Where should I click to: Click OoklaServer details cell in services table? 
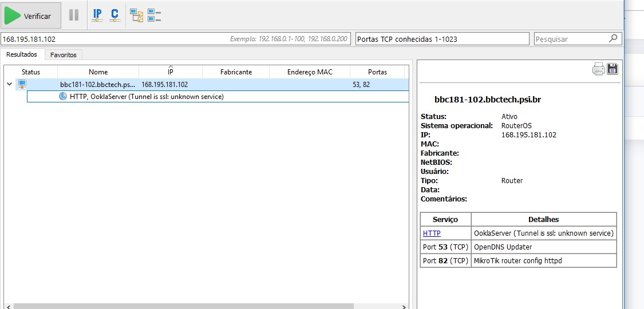(544, 233)
